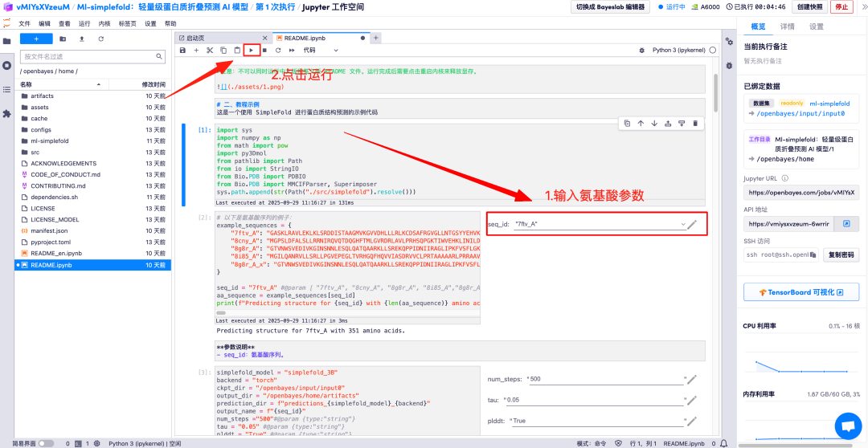Image resolution: width=868 pixels, height=448 pixels.
Task: Switch to the 详情 tab
Action: click(x=787, y=26)
